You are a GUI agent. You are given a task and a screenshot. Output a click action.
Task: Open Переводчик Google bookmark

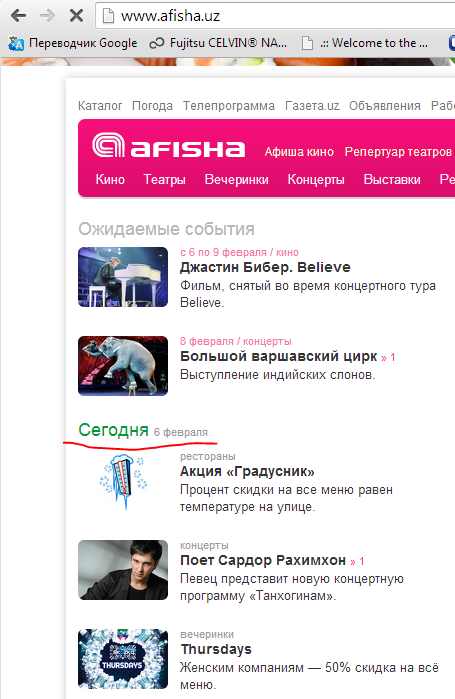pos(73,43)
